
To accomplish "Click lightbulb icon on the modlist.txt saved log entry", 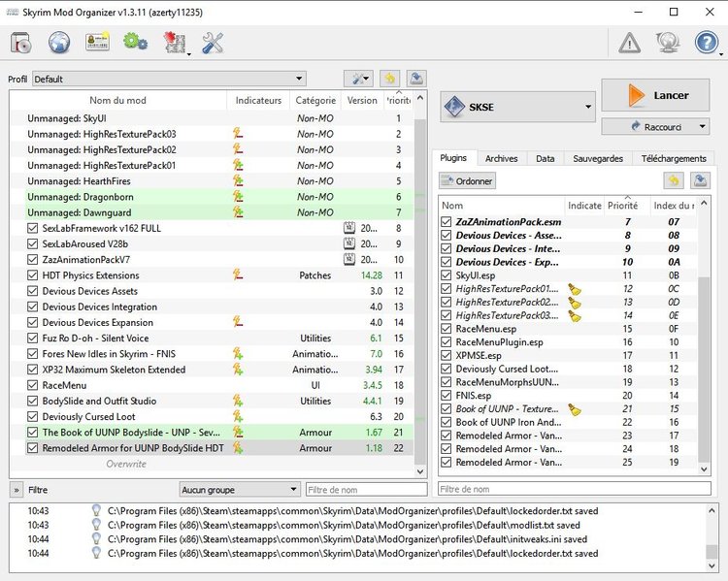I will pos(96,525).
